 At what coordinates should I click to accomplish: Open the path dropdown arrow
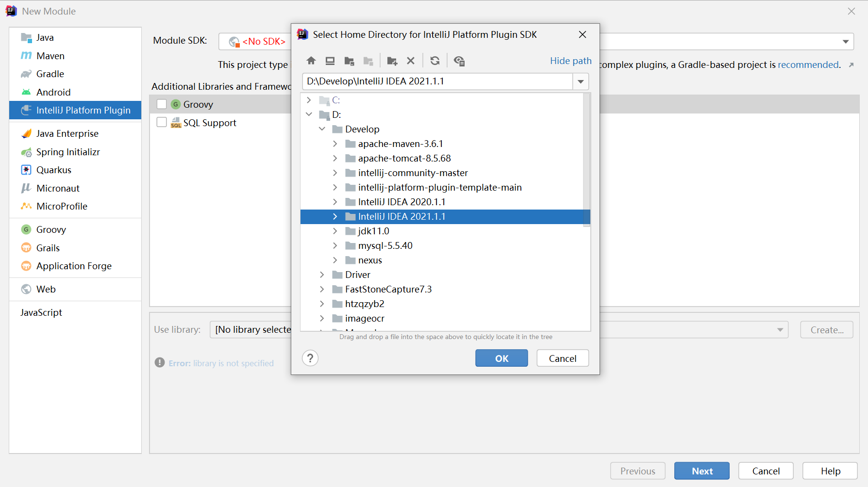(580, 81)
